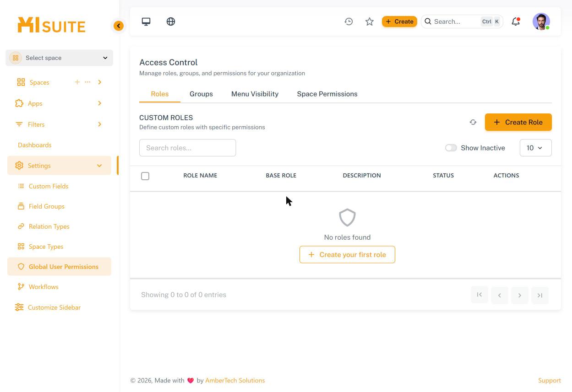This screenshot has width=572, height=392.
Task: Switch to the Menu Visibility tab
Action: pos(255,94)
